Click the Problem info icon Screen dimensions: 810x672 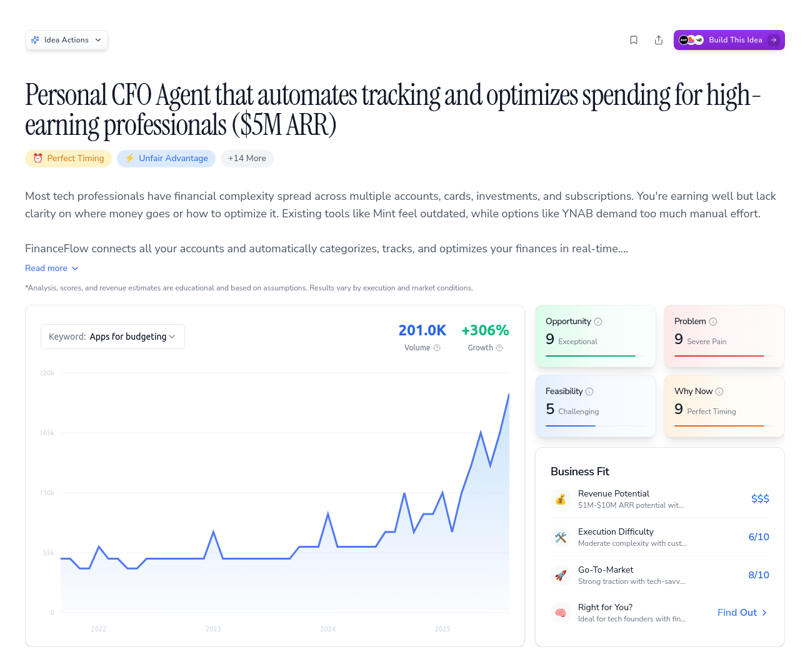[713, 322]
